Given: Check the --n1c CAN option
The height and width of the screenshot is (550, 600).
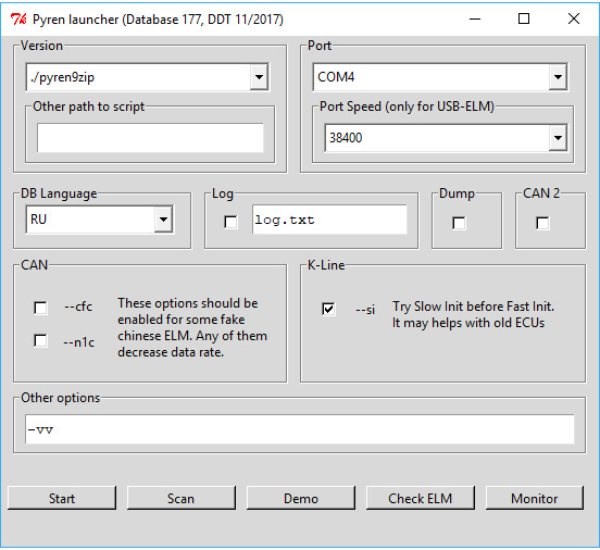Looking at the screenshot, I should pyautogui.click(x=40, y=341).
